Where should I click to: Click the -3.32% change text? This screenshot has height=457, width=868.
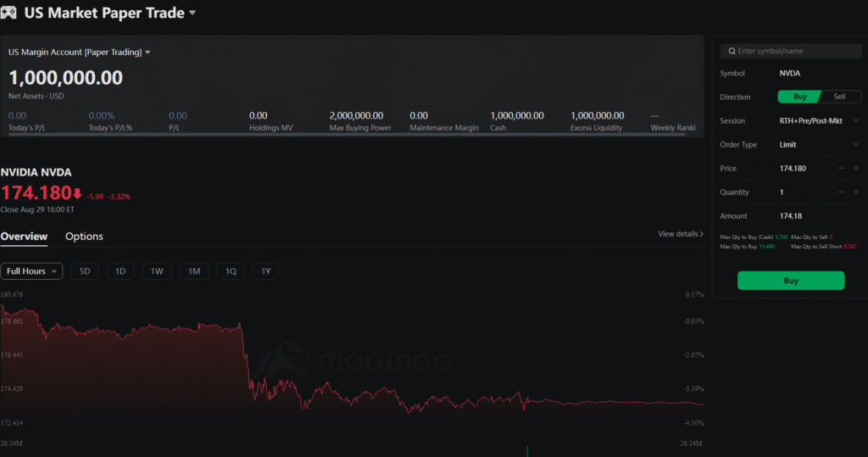(119, 197)
